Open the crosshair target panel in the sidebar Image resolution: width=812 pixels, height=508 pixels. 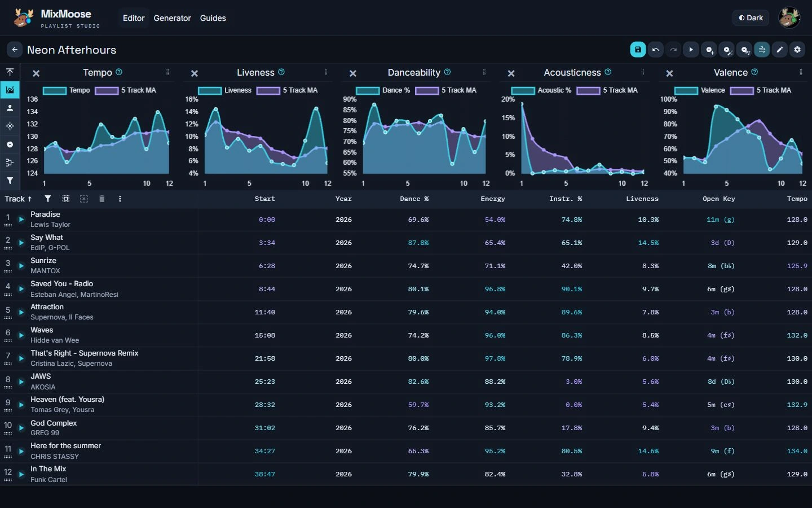point(10,126)
